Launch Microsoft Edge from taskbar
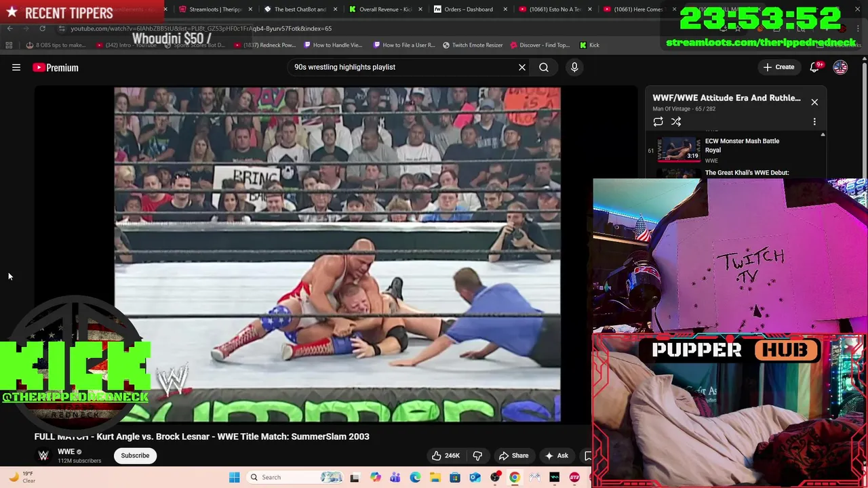 click(x=415, y=477)
